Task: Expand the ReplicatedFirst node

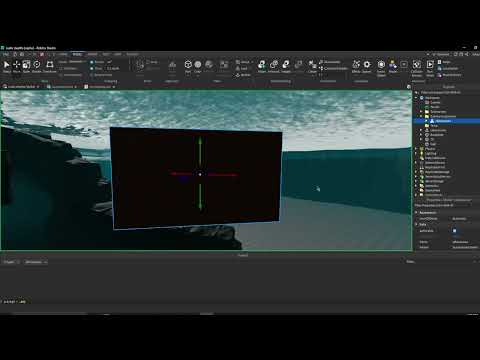Action: (416, 168)
